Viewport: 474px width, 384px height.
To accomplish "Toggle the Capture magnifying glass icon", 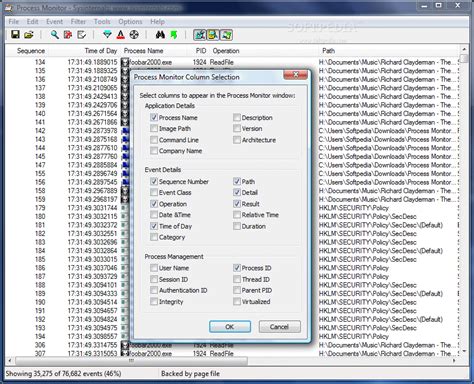I will point(54,35).
